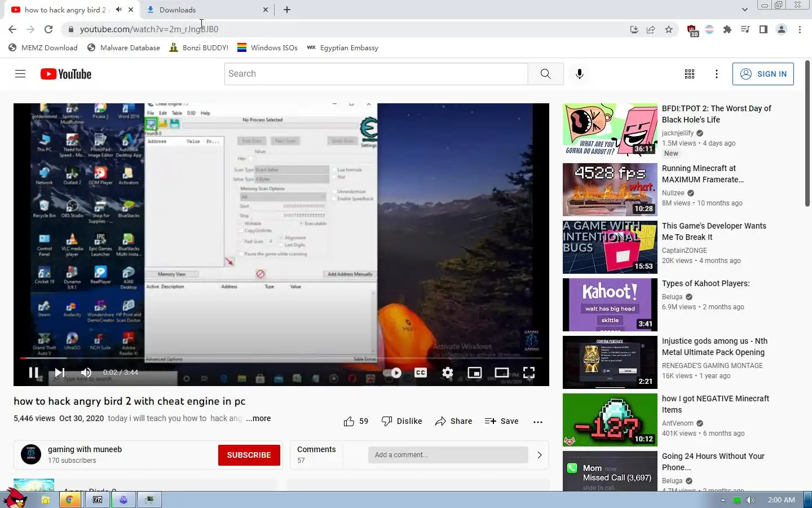Open the extensions puzzle icon

click(727, 29)
